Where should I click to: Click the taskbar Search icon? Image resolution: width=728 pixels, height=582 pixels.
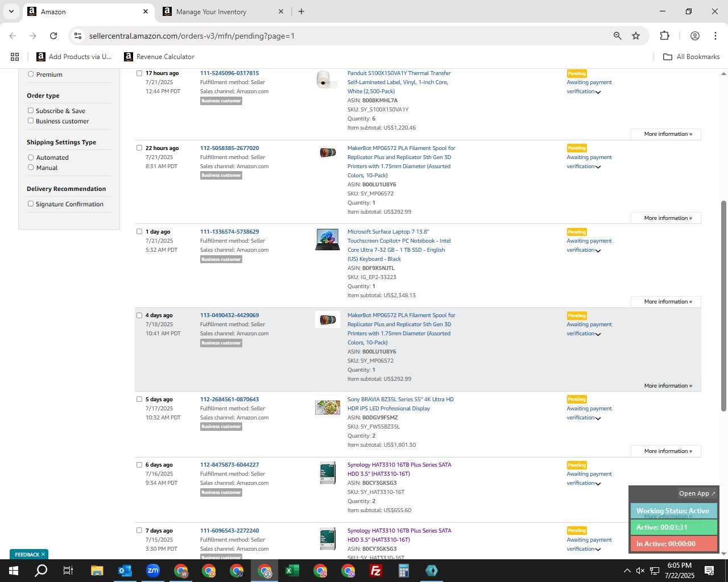pyautogui.click(x=41, y=571)
